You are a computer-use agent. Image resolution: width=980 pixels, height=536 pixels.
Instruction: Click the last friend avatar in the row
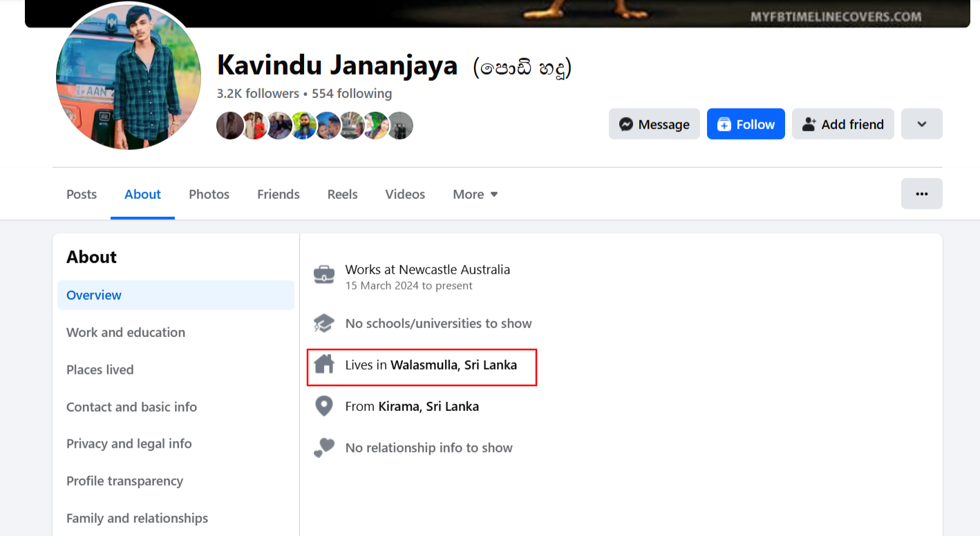[x=400, y=126]
